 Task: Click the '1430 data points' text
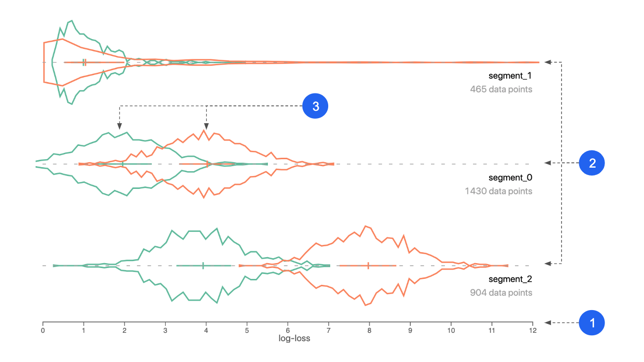499,191
